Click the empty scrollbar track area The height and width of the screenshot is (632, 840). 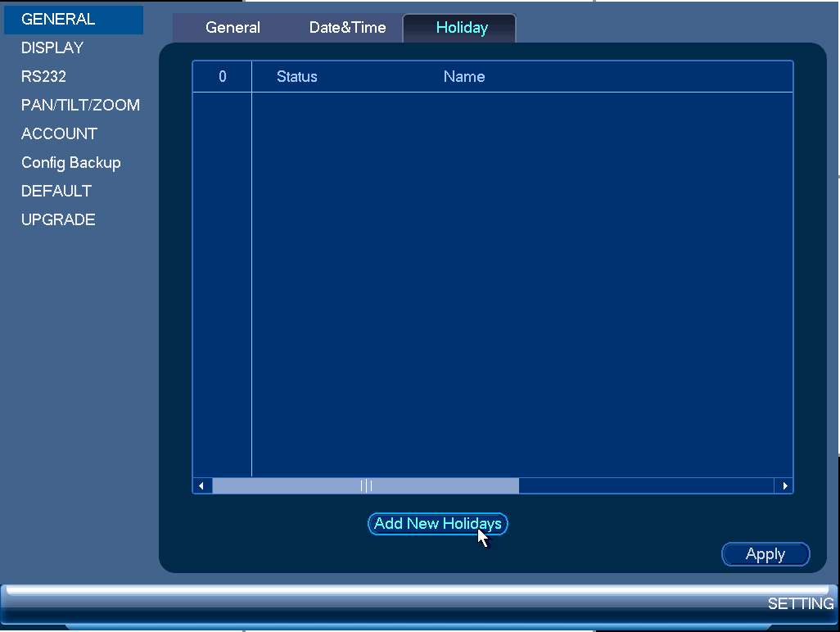click(646, 485)
